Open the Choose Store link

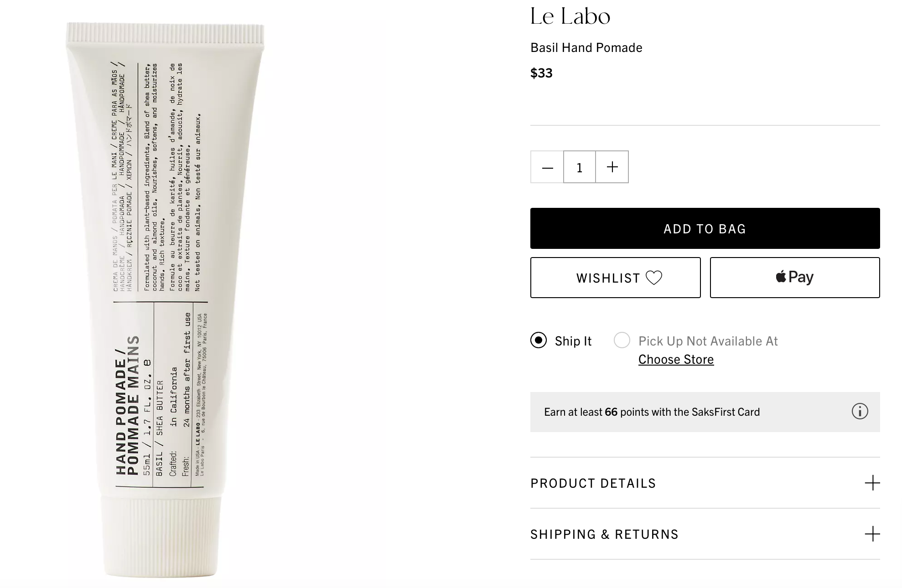click(x=676, y=360)
